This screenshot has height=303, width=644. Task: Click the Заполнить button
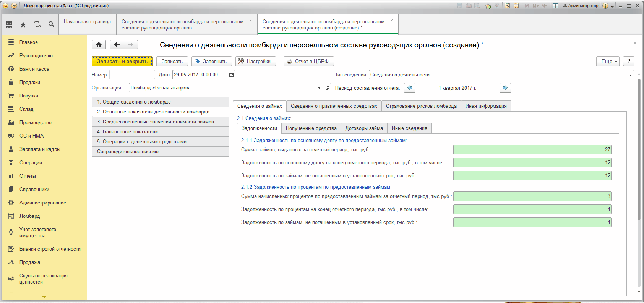[x=212, y=61]
